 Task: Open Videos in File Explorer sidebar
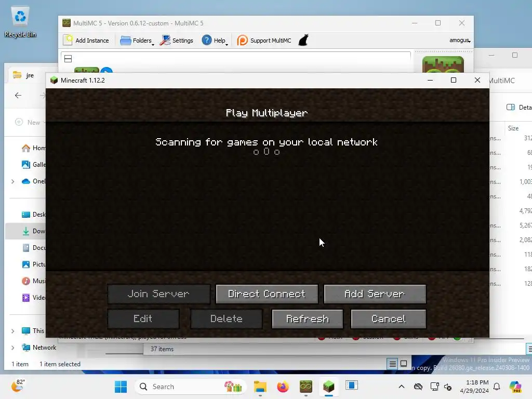(33, 298)
